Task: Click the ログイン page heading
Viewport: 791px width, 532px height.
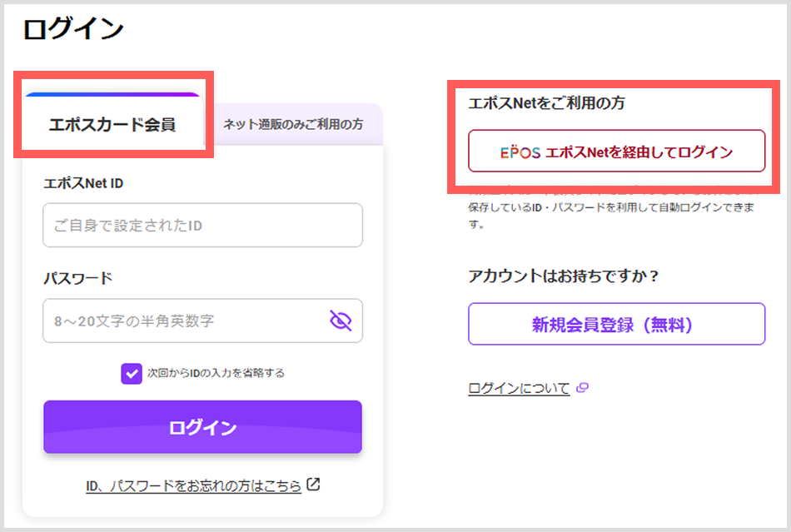Action: point(73,29)
